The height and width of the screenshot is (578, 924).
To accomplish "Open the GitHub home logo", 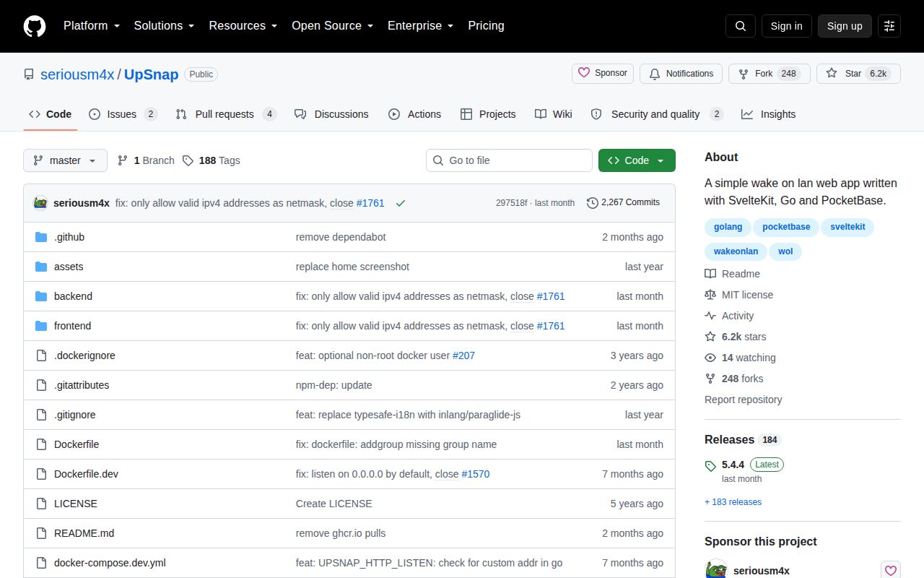I will coord(35,26).
